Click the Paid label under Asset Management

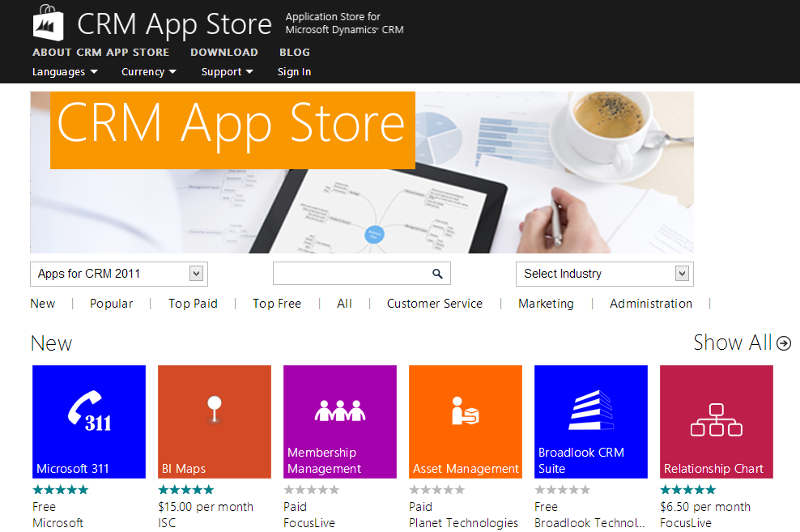(x=420, y=507)
